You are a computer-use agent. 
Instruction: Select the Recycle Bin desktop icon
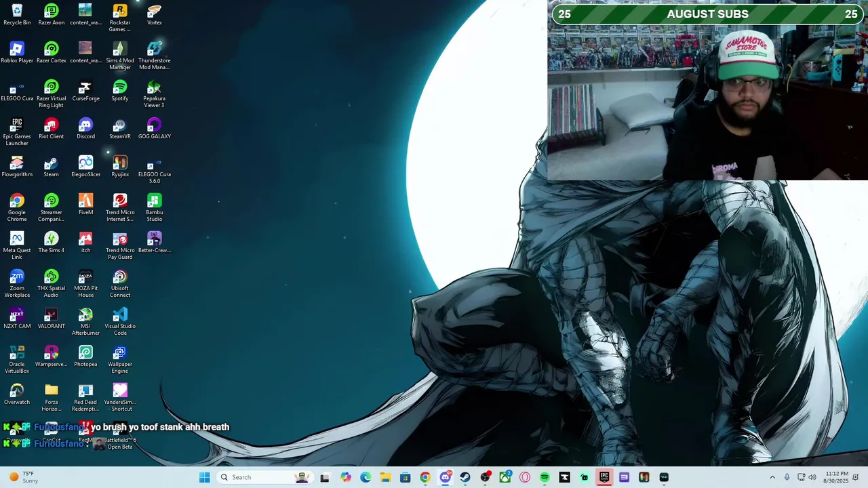pos(17,14)
